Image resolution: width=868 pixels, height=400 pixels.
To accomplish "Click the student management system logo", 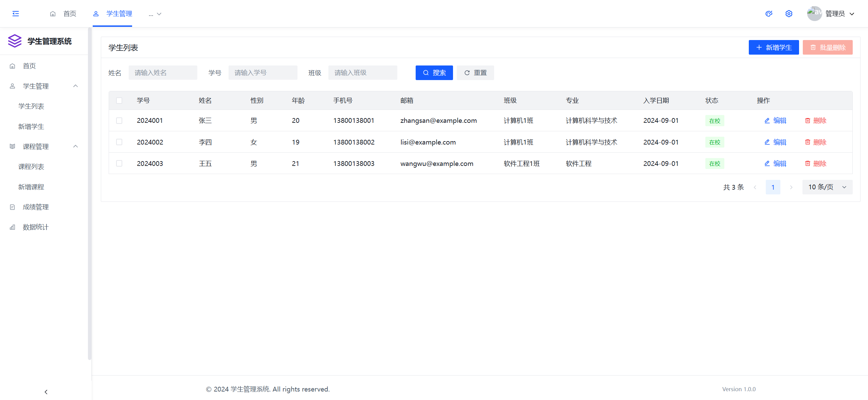I will [15, 41].
